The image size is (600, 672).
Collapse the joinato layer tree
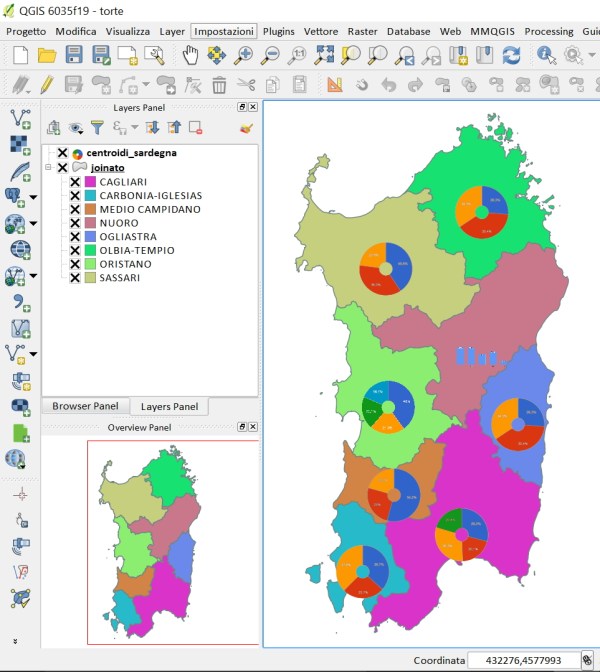(x=48, y=168)
